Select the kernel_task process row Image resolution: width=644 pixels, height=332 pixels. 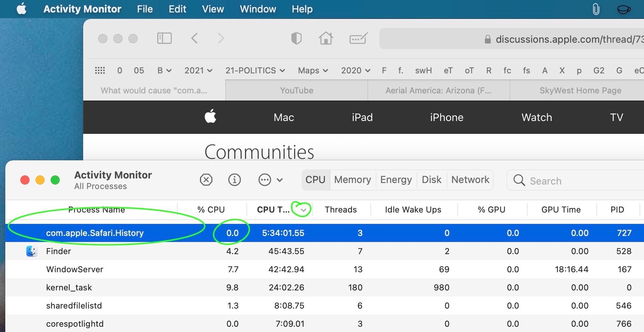tap(325, 287)
